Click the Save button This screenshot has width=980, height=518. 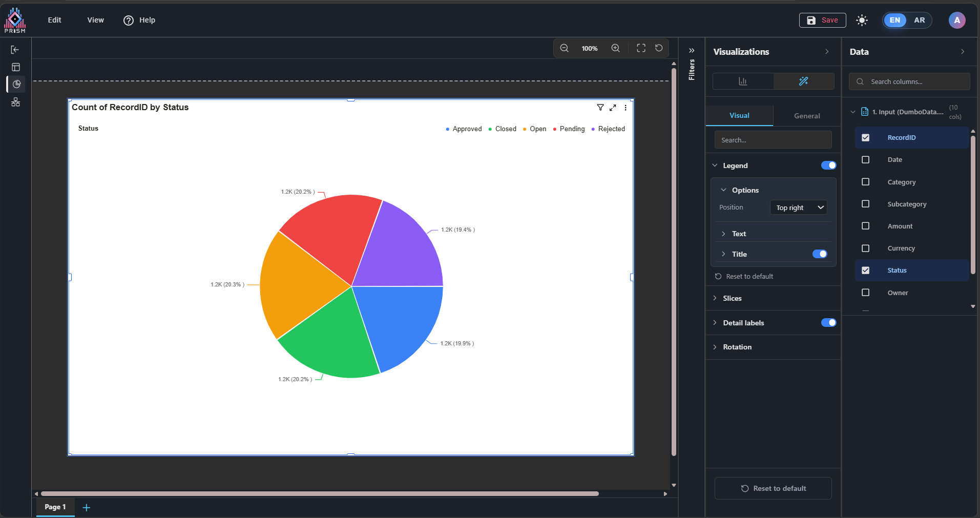click(x=822, y=20)
